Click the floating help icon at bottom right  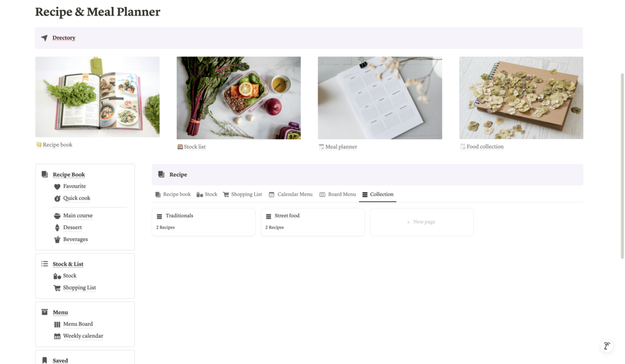click(x=607, y=346)
